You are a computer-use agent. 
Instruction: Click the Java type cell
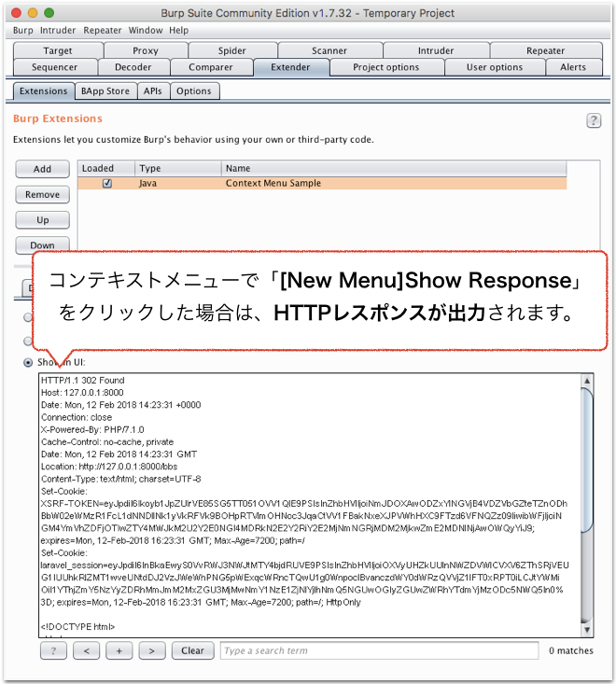click(x=147, y=183)
